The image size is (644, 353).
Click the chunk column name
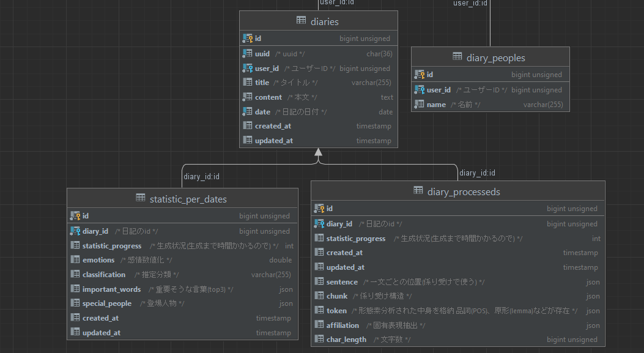pos(337,296)
